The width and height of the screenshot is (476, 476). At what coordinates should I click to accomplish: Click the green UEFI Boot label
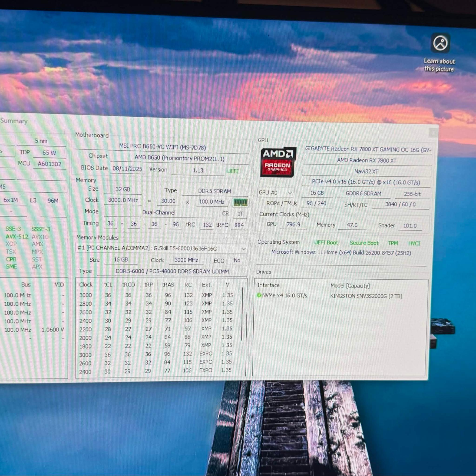point(326,243)
